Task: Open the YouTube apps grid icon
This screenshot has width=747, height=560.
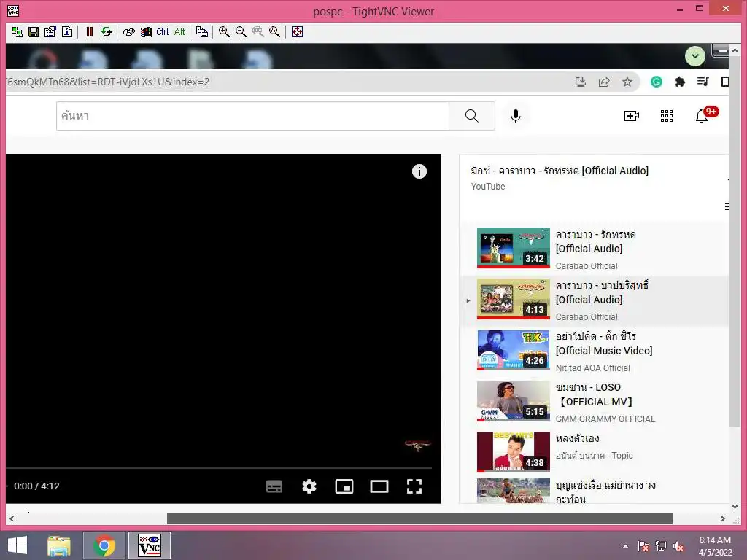Action: [x=667, y=116]
